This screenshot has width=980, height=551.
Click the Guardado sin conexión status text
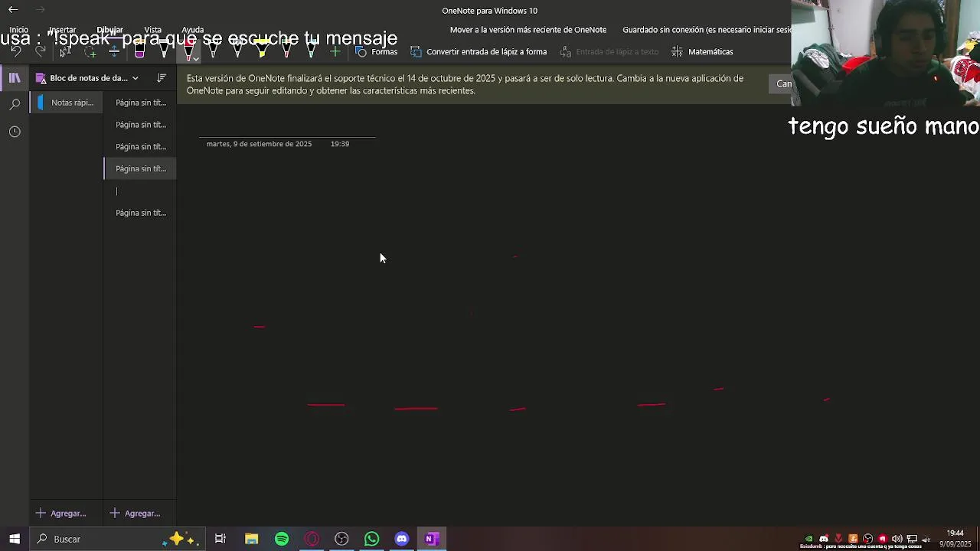[707, 30]
